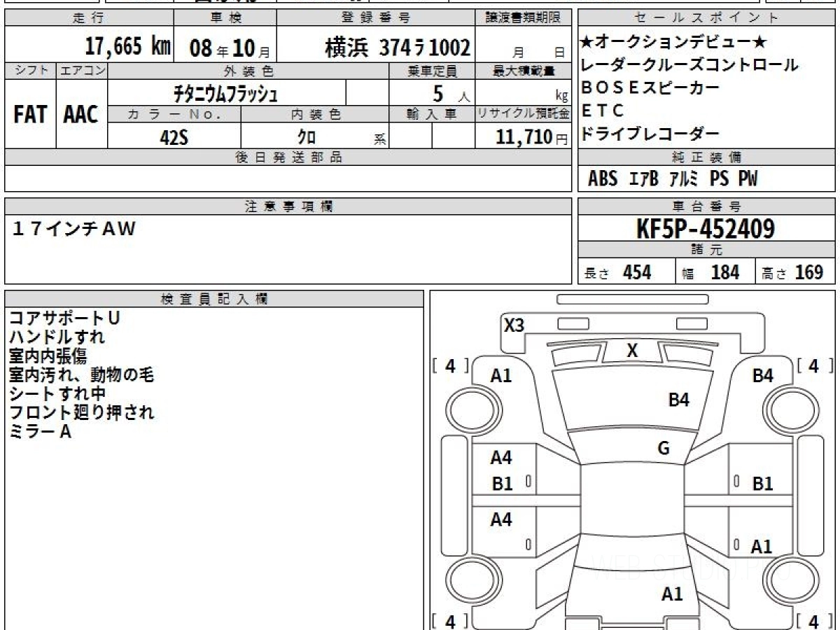The width and height of the screenshot is (840, 630).
Task: Click the G mark on the windshield
Action: point(664,448)
